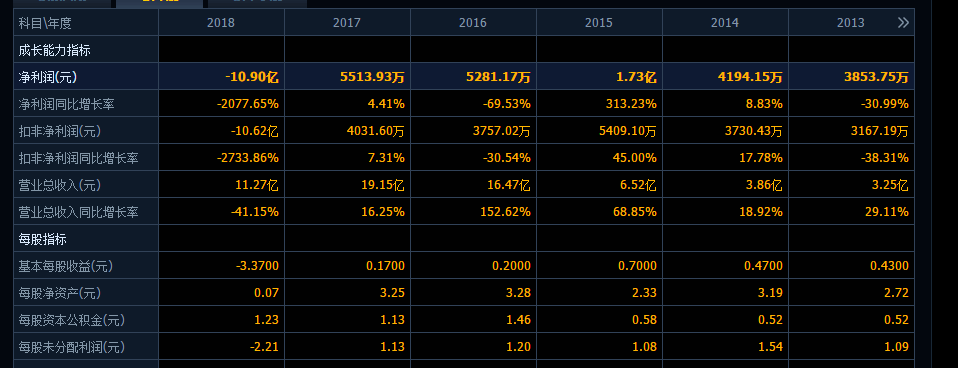This screenshot has width=958, height=368.
Task: Select the 每股净资产(元) row label
Action: pos(60,293)
